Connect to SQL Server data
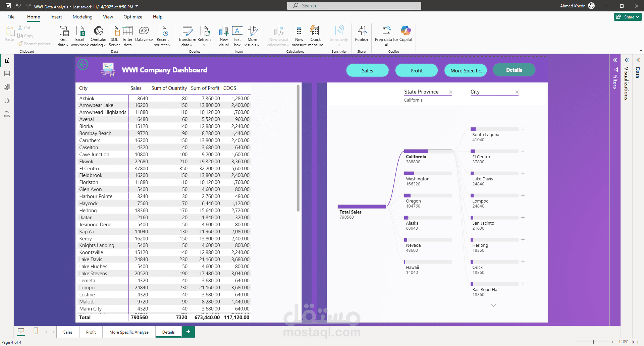 [x=114, y=36]
